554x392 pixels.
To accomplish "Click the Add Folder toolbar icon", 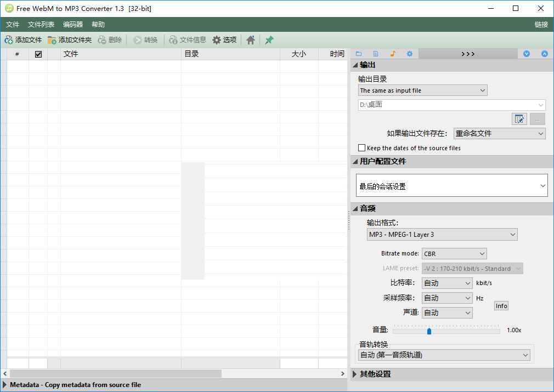I will tap(52, 40).
